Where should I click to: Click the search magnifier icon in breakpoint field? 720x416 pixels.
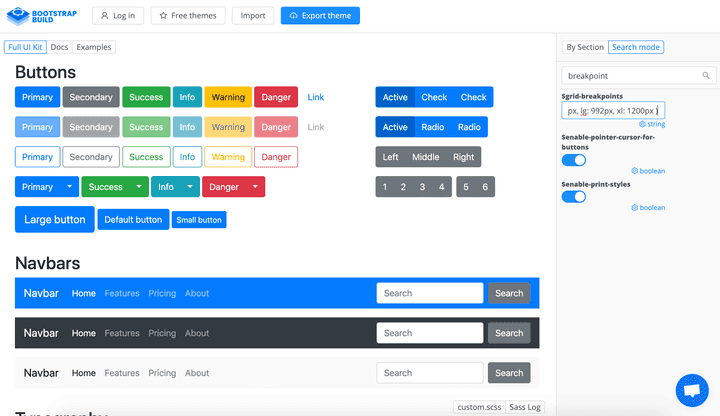[x=706, y=75]
